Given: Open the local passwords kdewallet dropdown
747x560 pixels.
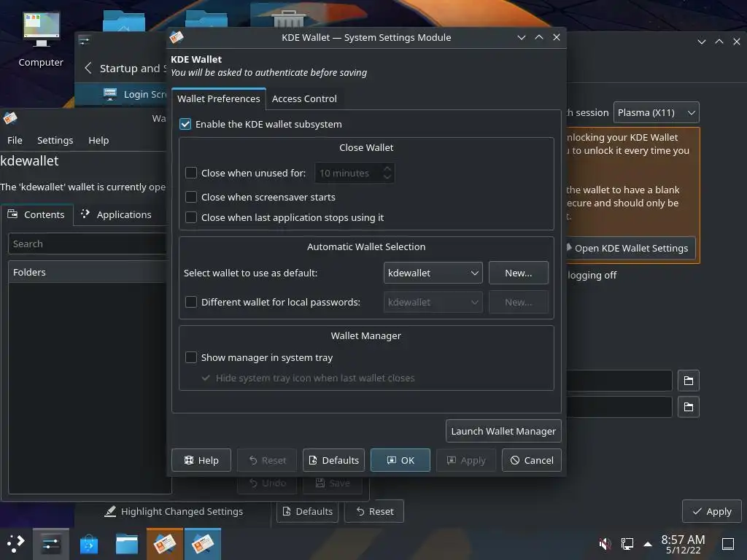Looking at the screenshot, I should click(433, 302).
